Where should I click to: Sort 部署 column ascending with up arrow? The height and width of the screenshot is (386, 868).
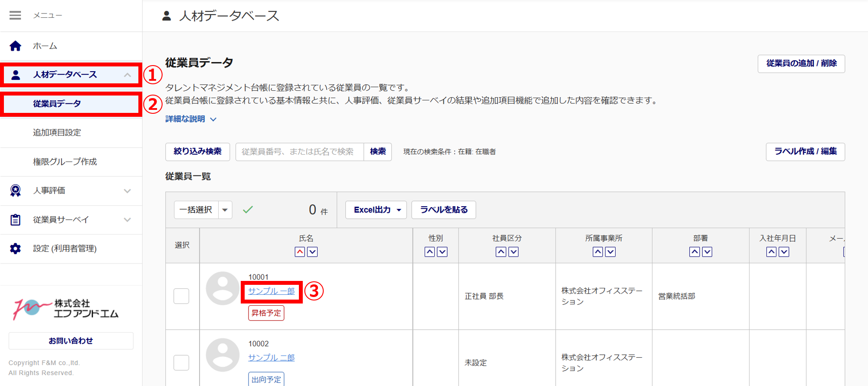tap(694, 252)
